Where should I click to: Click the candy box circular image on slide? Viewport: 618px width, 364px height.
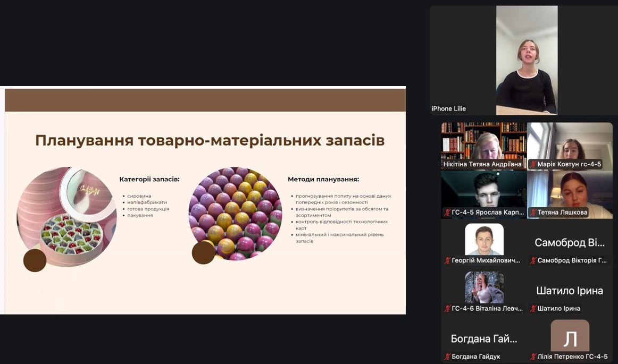pos(66,216)
